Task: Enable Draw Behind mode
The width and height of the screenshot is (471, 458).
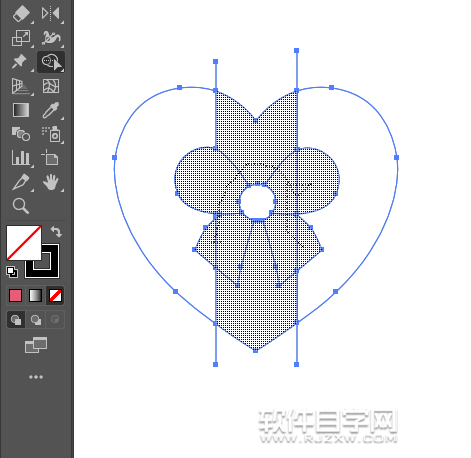Action: (x=36, y=320)
